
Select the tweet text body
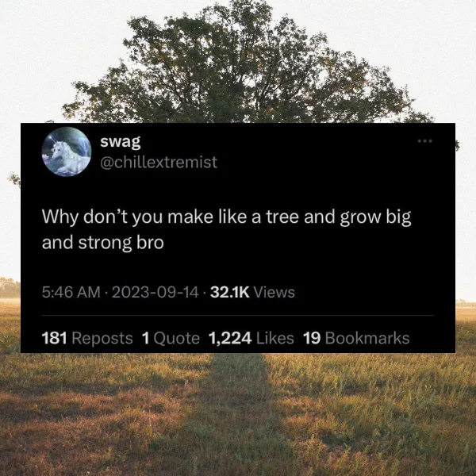(x=226, y=229)
